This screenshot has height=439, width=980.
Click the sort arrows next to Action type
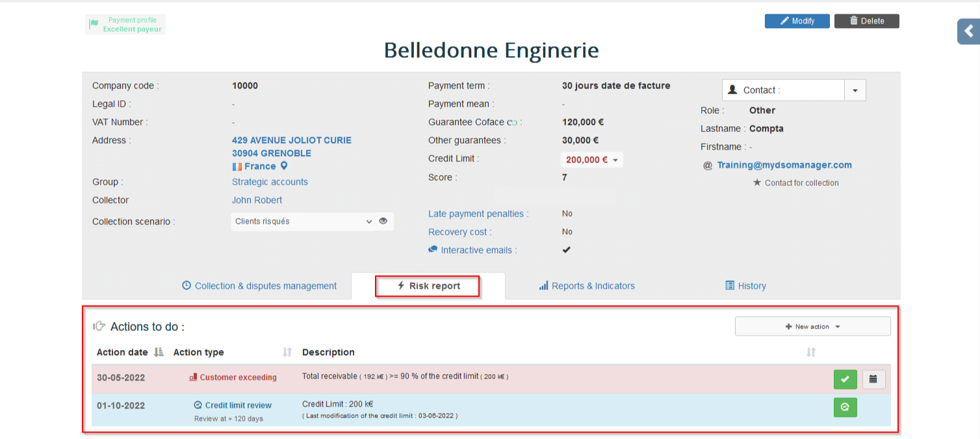point(287,353)
